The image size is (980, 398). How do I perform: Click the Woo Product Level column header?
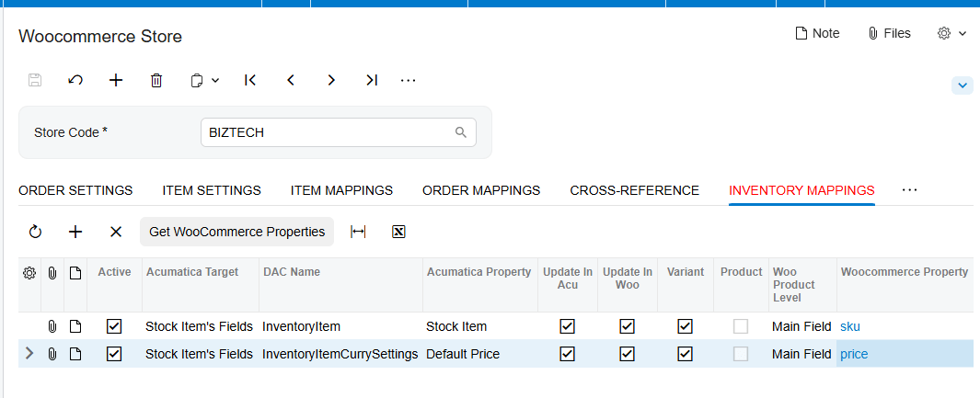(794, 284)
